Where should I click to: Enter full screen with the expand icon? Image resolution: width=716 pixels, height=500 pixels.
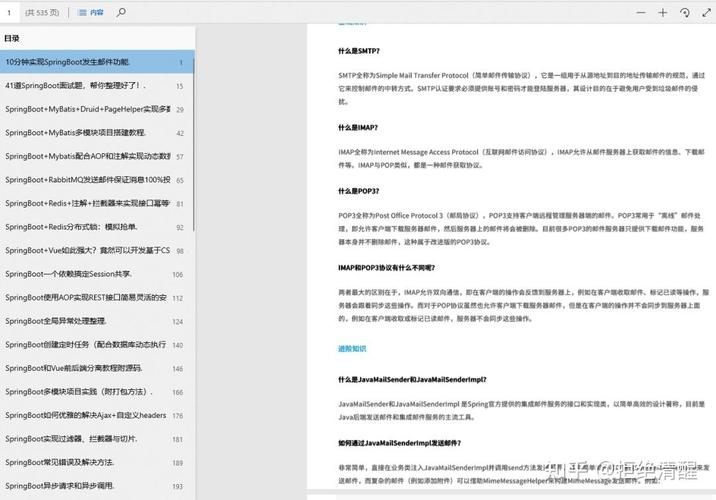(x=706, y=13)
